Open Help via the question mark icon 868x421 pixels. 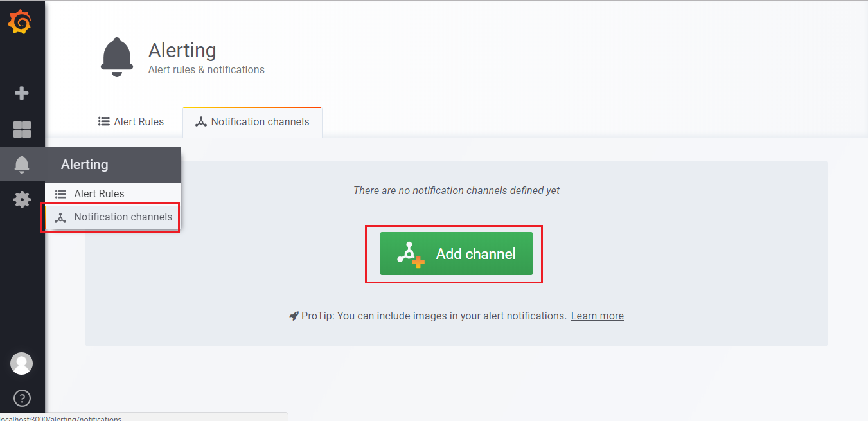pyautogui.click(x=22, y=399)
